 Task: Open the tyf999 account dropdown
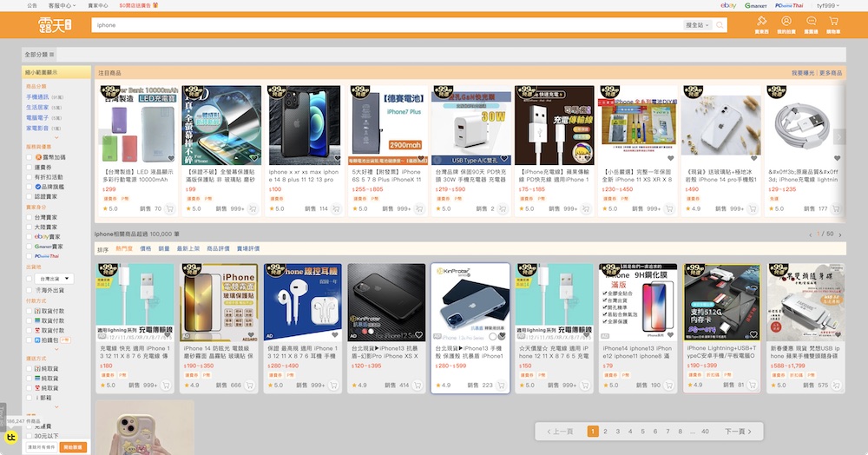pos(828,5)
